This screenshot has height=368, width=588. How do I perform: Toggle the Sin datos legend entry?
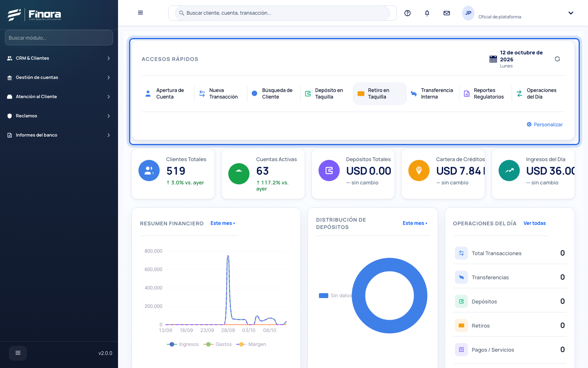[x=335, y=296]
